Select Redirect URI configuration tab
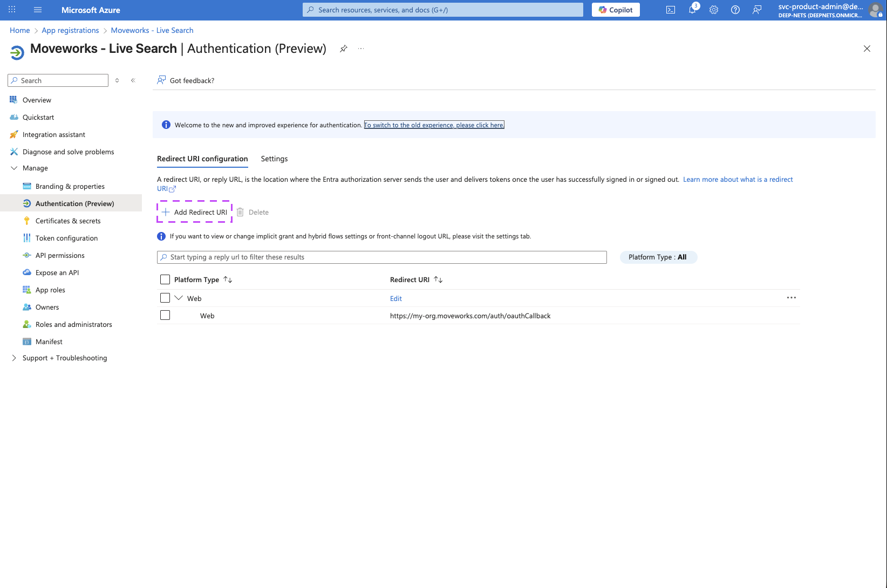The height and width of the screenshot is (588, 887). (202, 159)
